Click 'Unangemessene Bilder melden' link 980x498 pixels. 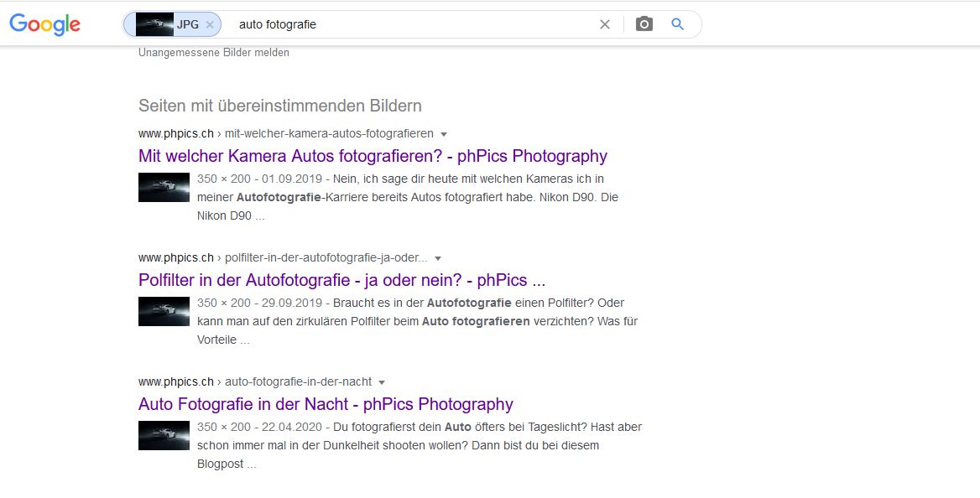214,53
